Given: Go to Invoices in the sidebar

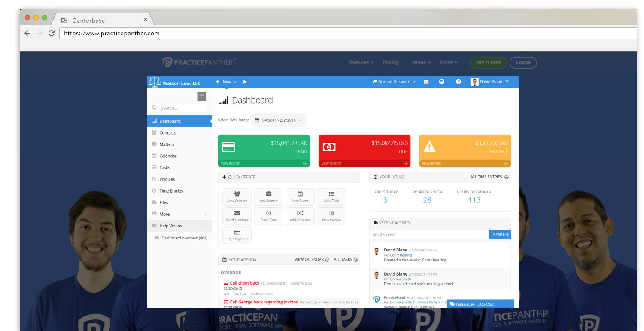Looking at the screenshot, I should pyautogui.click(x=167, y=179).
